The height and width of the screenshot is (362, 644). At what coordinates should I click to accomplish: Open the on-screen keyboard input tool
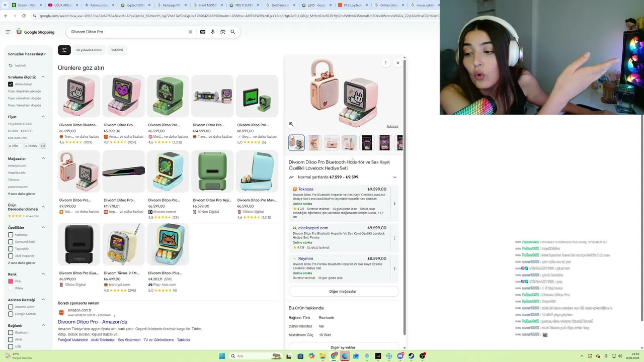pos(203,32)
